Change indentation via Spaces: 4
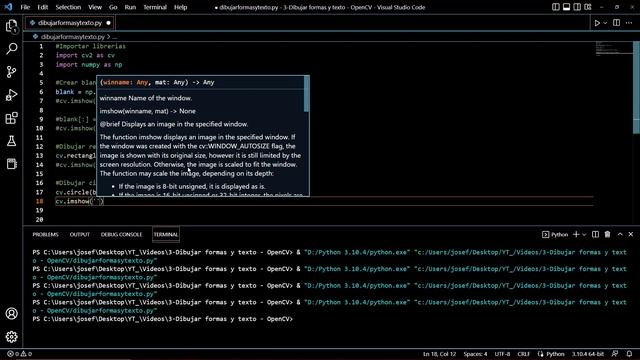The height and width of the screenshot is (360, 640). coord(475,354)
